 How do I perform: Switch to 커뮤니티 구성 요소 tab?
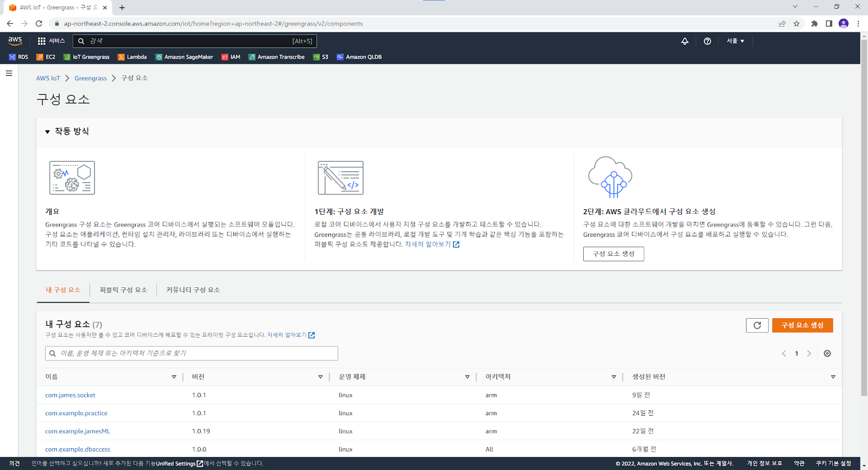click(x=193, y=290)
